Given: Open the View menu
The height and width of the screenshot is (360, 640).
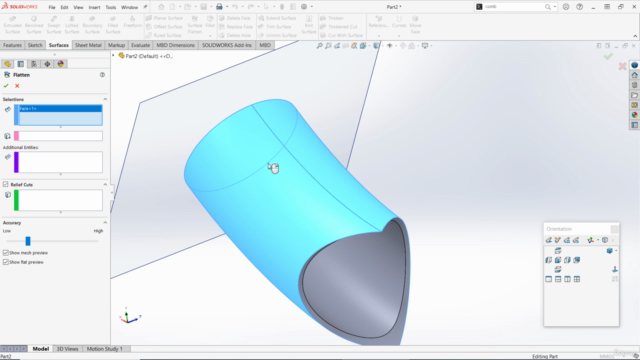Looking at the screenshot, I should tap(78, 7).
